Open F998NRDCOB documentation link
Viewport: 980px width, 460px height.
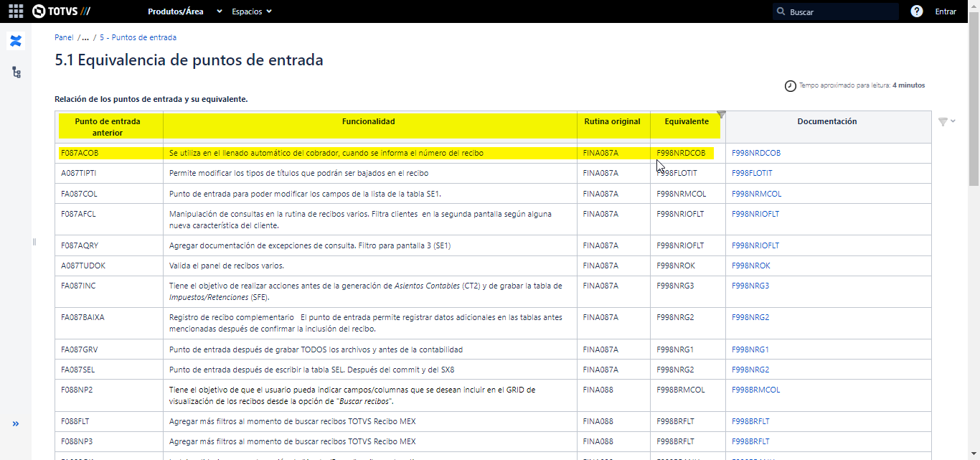pyautogui.click(x=755, y=153)
